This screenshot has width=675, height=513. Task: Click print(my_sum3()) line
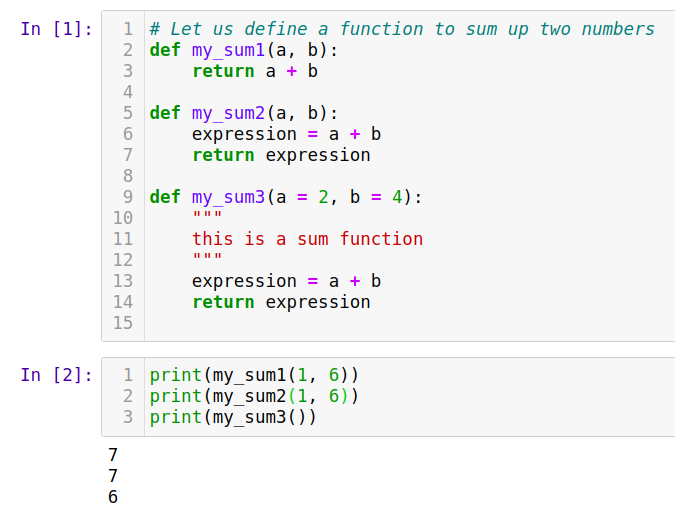(x=233, y=417)
